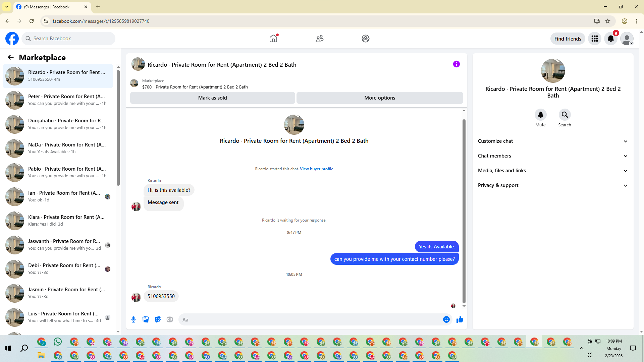Screen dimensions: 644x362
Task: Mute this conversation
Action: 540,115
